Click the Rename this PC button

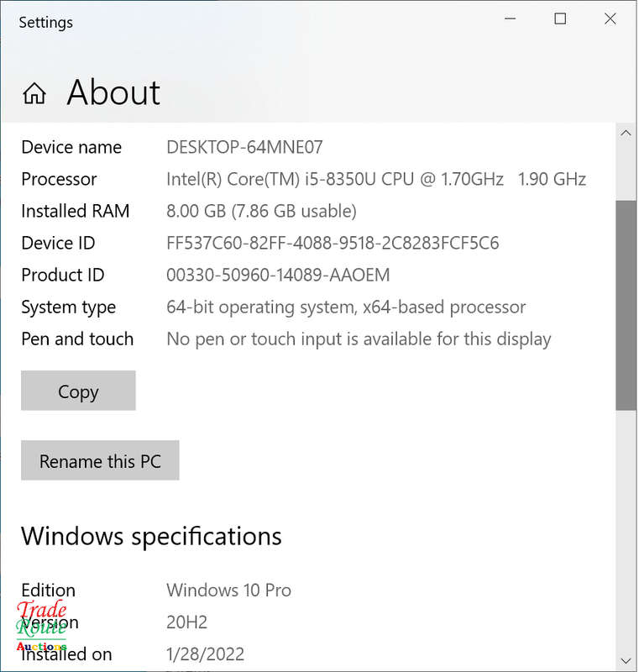[100, 460]
